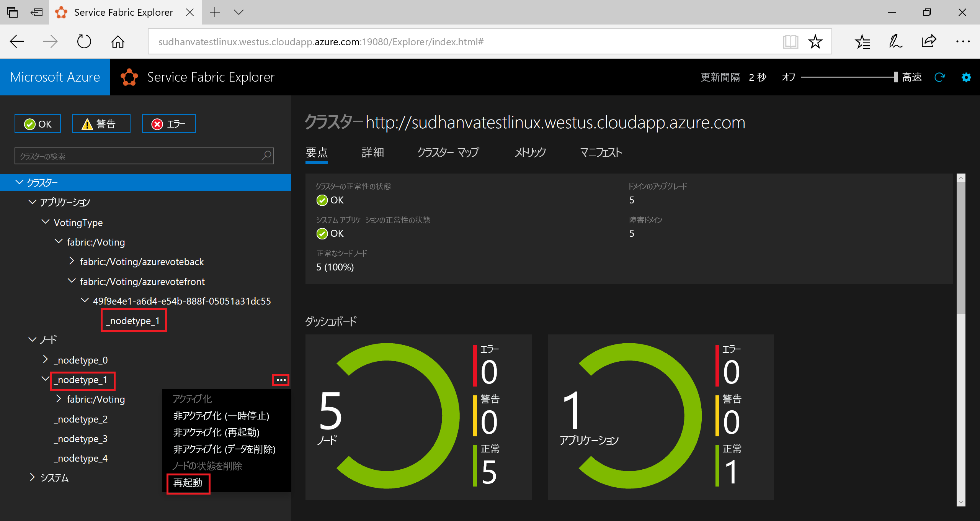Choose 非アクティブ化 (データを削除) menu item
The image size is (980, 521).
point(224,449)
